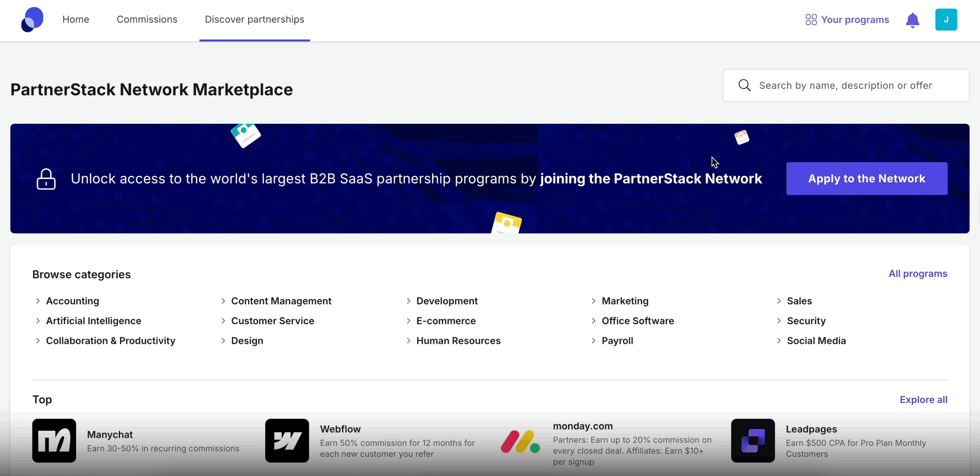Viewport: 980px width, 476px height.
Task: Click the chevron beside Development
Action: click(x=408, y=301)
